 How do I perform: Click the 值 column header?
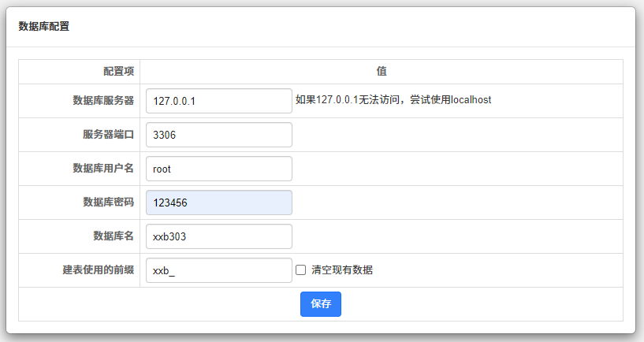(382, 71)
